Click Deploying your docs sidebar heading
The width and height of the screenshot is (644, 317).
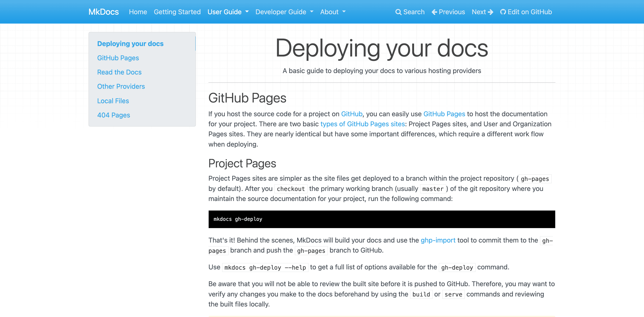(130, 44)
